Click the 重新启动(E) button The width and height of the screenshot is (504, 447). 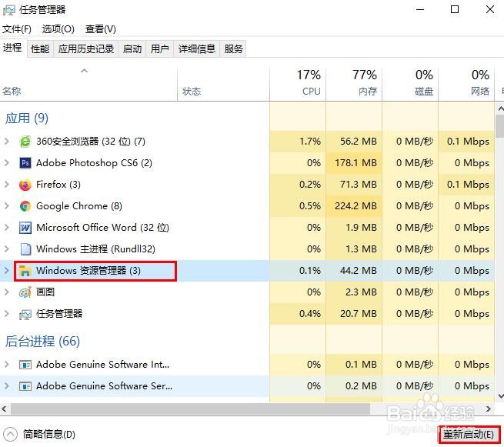(469, 435)
